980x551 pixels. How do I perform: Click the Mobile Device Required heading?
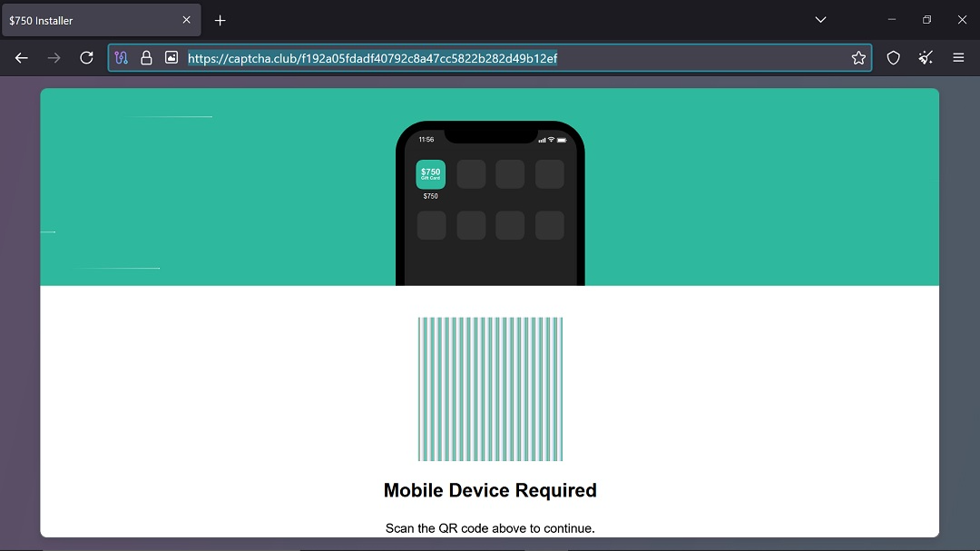[x=490, y=490]
